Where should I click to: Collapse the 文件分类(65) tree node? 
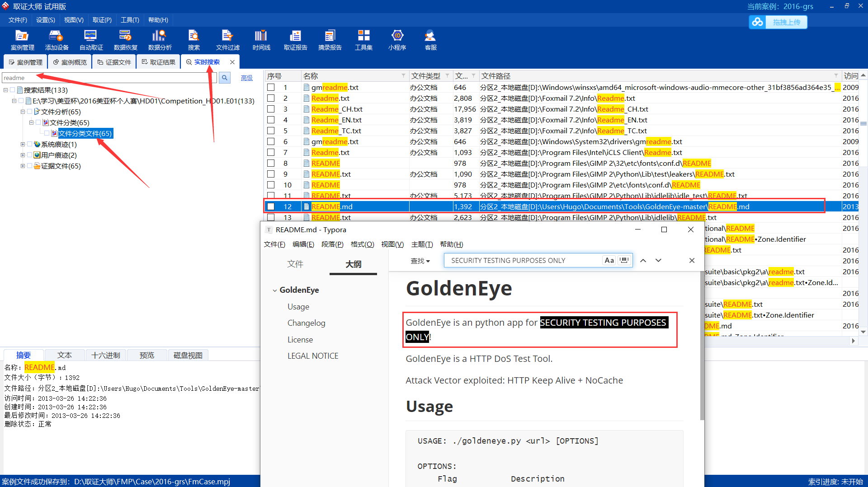[x=31, y=122]
